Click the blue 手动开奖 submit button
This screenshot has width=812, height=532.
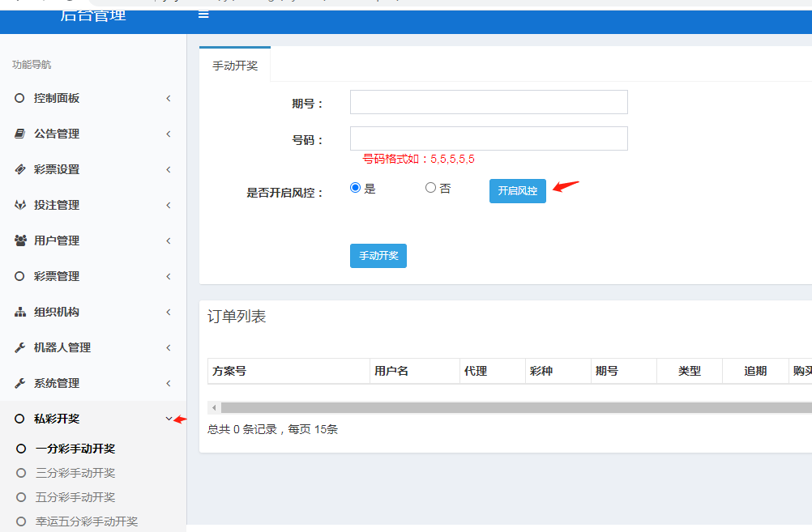tap(378, 255)
